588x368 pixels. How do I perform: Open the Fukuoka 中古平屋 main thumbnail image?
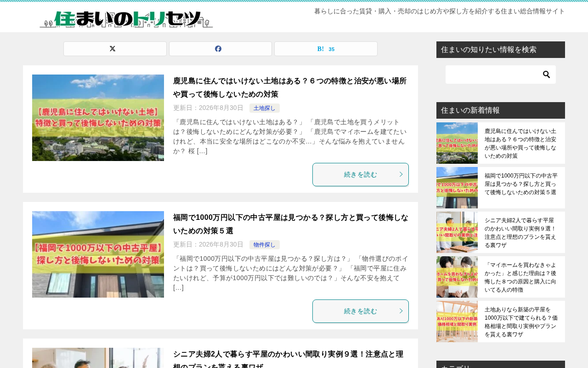(x=98, y=254)
